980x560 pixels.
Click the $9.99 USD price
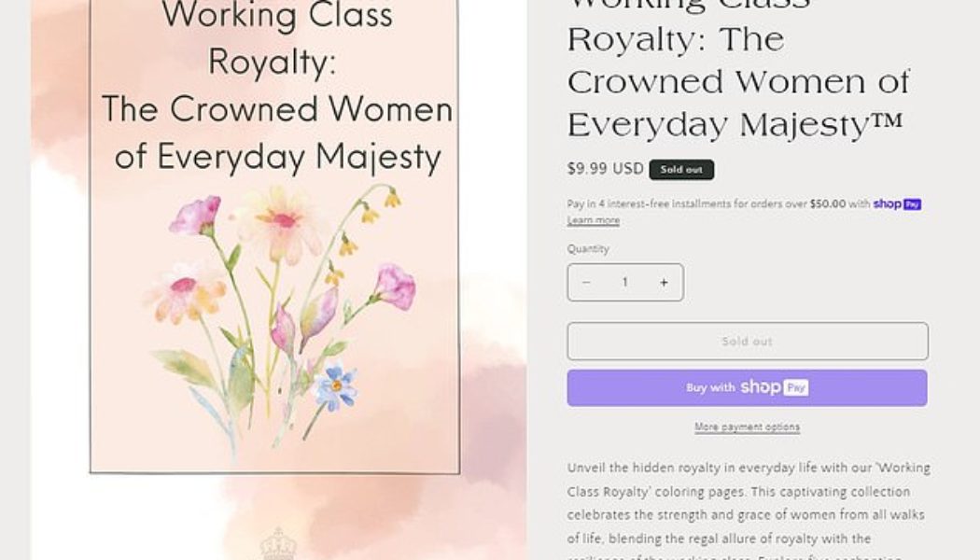pyautogui.click(x=605, y=169)
